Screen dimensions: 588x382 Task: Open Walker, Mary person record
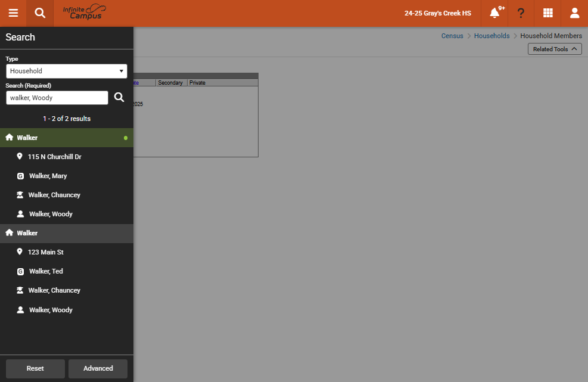tap(48, 176)
